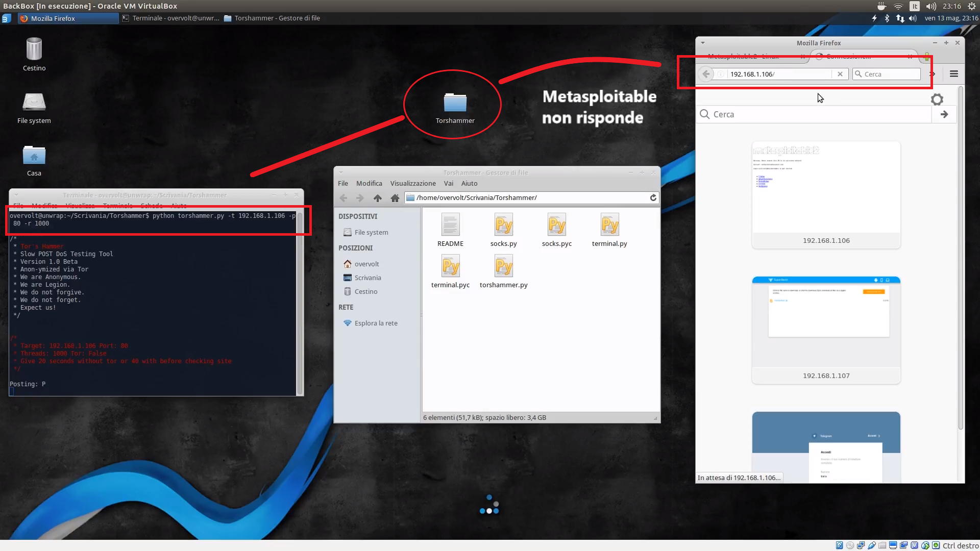Open power manager tray icon
The image size is (980, 551).
pyautogui.click(x=874, y=18)
